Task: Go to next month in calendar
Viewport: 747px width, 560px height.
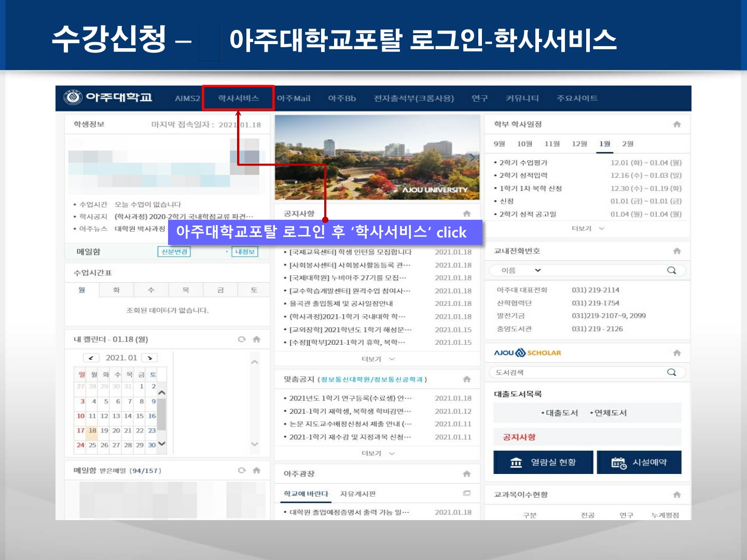Action: [x=149, y=358]
